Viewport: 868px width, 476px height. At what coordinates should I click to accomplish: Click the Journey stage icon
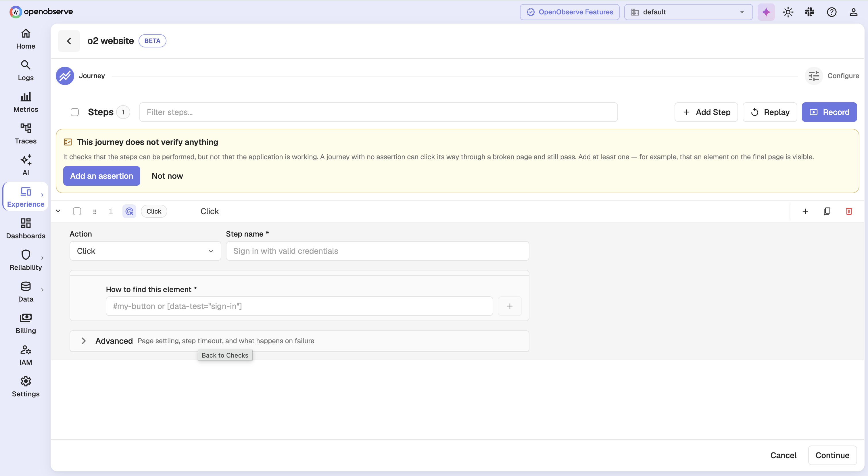click(x=65, y=76)
